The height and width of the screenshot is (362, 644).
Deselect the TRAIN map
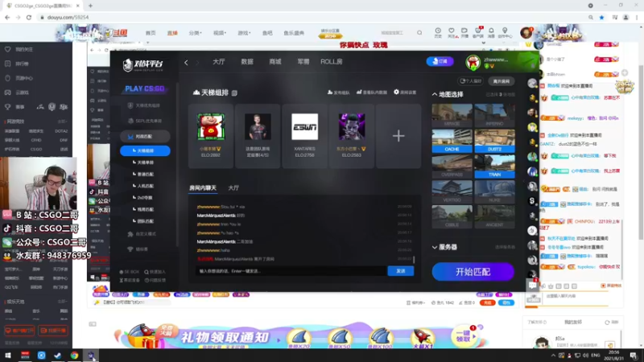point(494,167)
